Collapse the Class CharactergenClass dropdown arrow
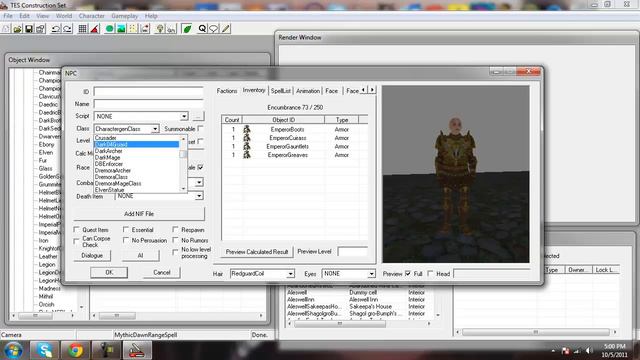The width and height of the screenshot is (640, 360). [x=155, y=129]
